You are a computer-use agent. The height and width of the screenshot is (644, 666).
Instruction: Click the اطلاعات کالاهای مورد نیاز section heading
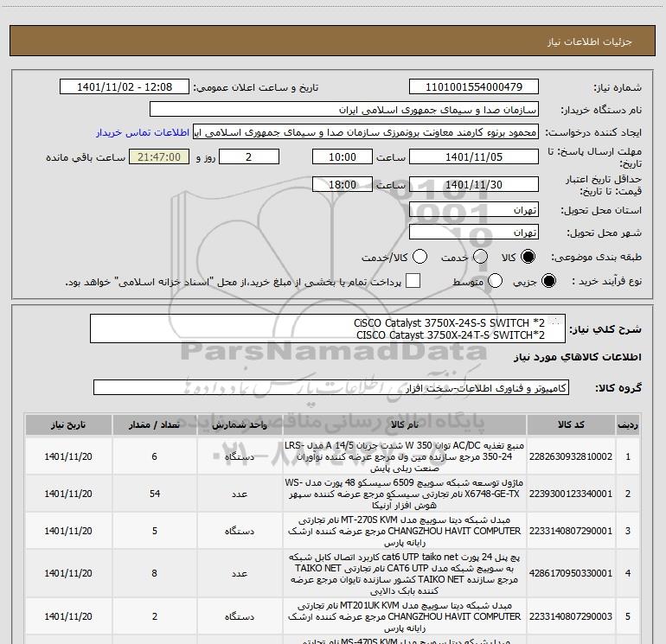pyautogui.click(x=578, y=358)
